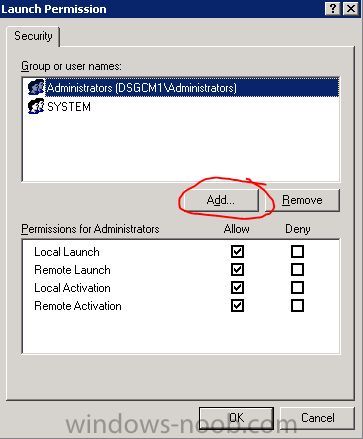Click empty area of user names list
This screenshot has width=363, height=439.
(x=181, y=148)
